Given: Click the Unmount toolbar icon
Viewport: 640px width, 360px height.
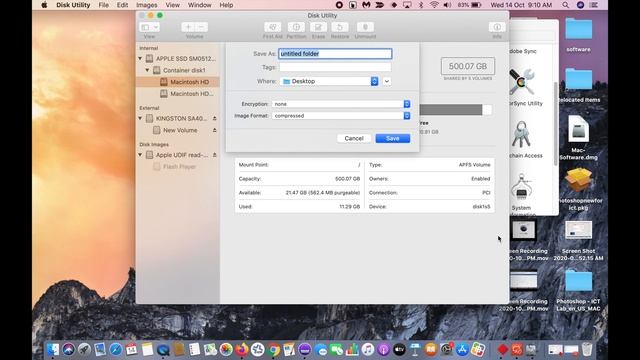Looking at the screenshot, I should [365, 27].
